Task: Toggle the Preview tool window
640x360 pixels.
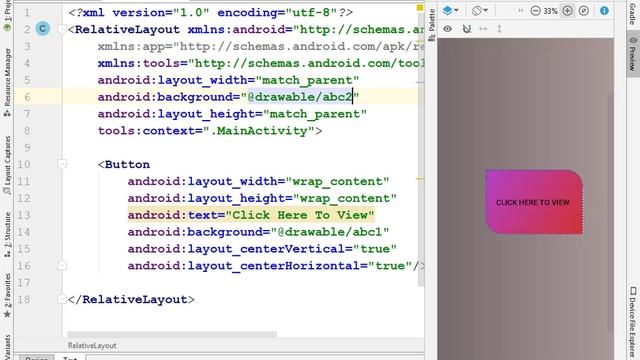Action: pyautogui.click(x=633, y=54)
